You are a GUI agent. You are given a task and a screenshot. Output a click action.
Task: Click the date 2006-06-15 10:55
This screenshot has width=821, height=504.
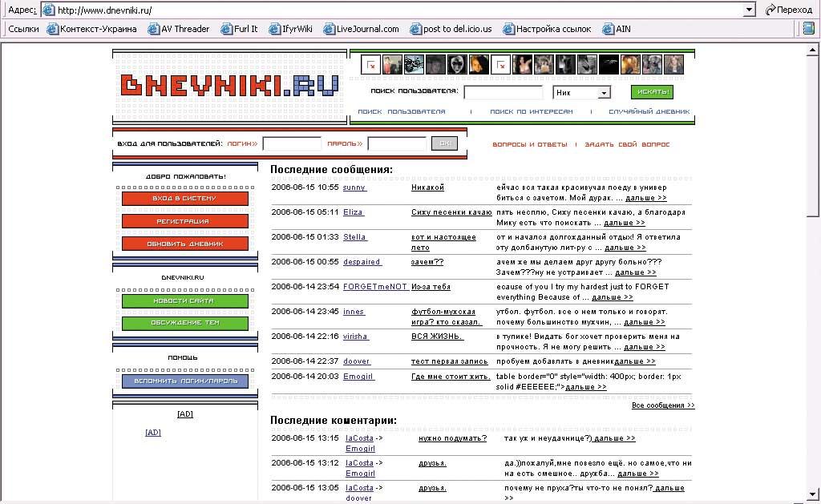(x=305, y=187)
